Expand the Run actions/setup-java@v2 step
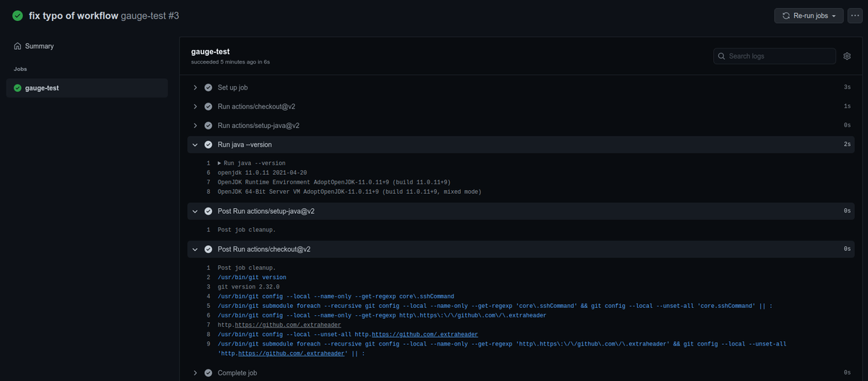 [x=195, y=125]
